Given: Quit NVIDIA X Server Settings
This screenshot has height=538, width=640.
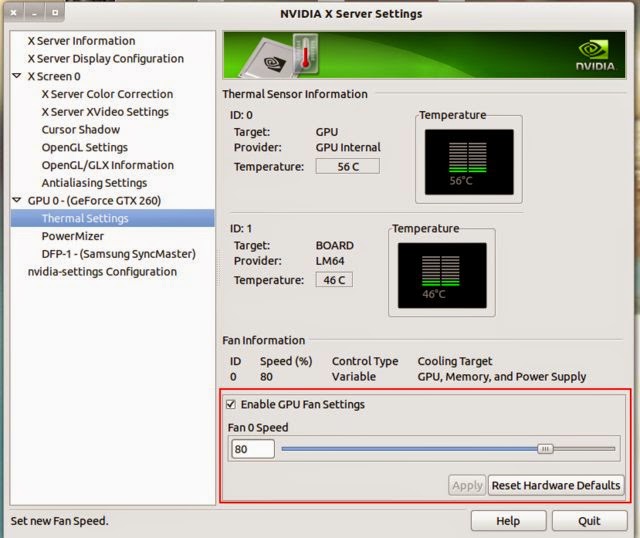Looking at the screenshot, I should 589,521.
